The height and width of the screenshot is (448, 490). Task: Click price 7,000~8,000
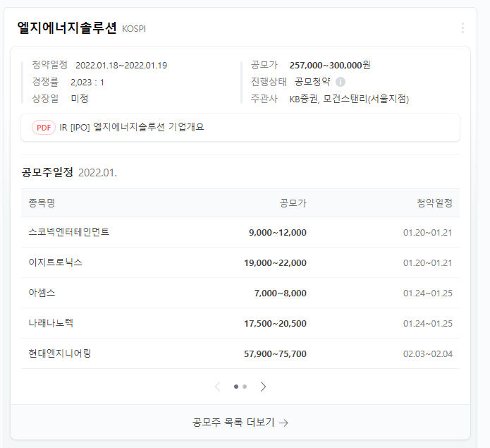click(281, 293)
